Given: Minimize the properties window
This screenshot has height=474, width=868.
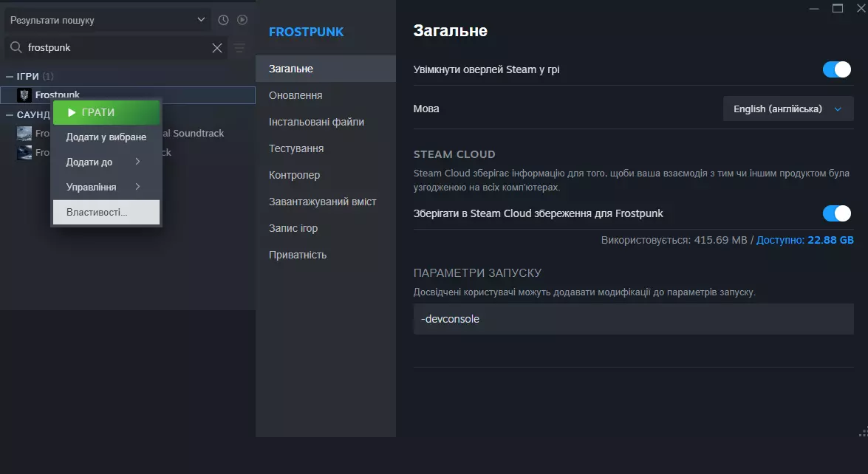Looking at the screenshot, I should (814, 9).
